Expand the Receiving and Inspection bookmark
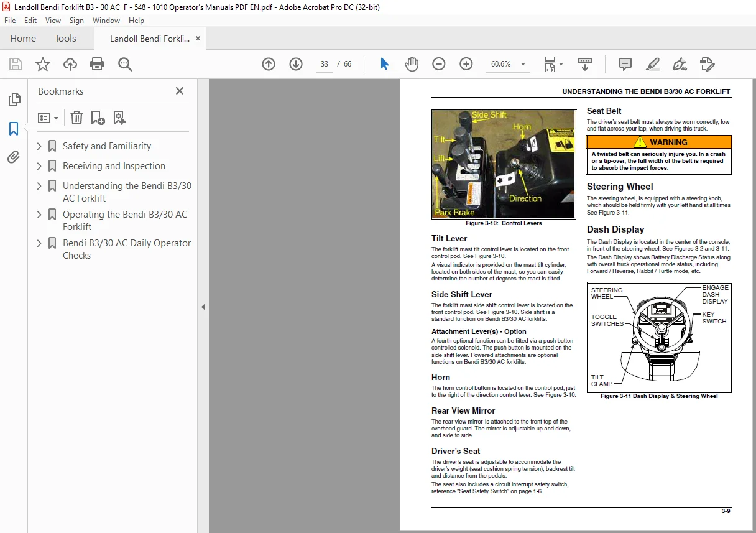Viewport: 756px width, 533px height. click(x=39, y=166)
